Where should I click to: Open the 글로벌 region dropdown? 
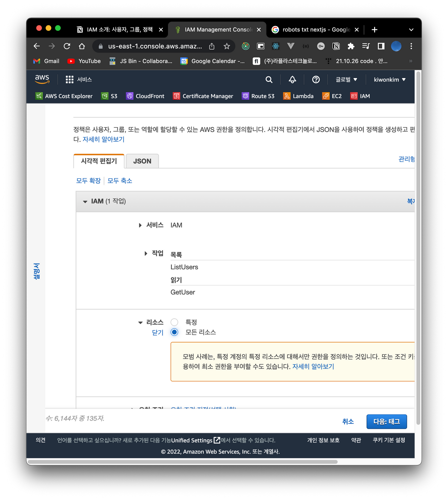coord(346,79)
